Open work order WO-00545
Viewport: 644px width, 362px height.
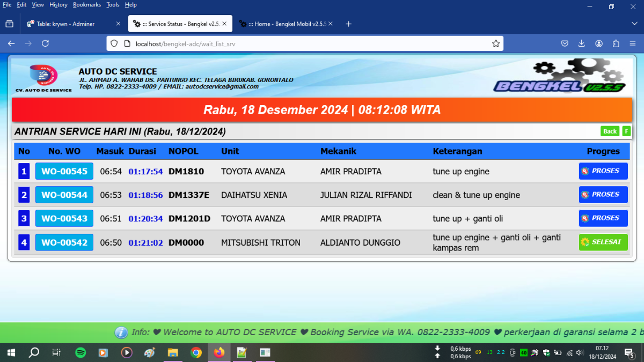point(64,172)
